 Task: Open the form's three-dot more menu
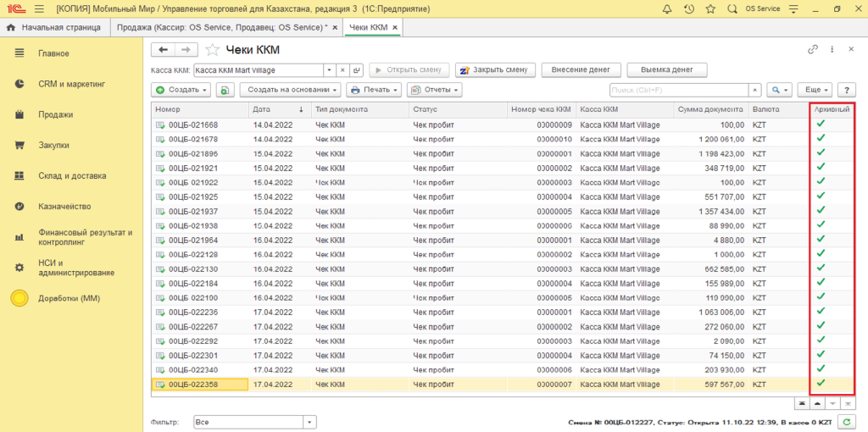pos(832,49)
